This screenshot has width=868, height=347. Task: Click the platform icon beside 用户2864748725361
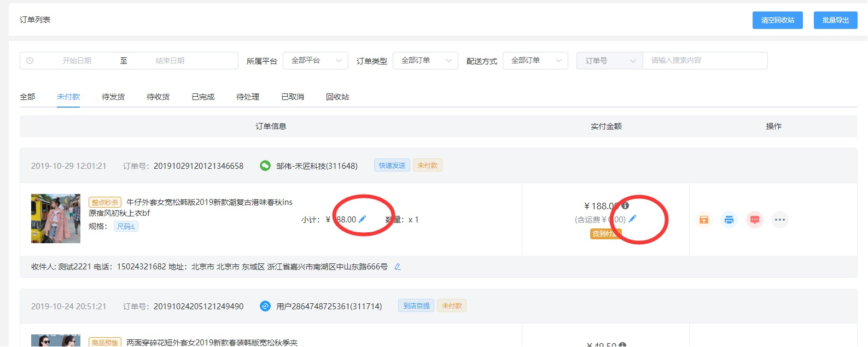[265, 306]
